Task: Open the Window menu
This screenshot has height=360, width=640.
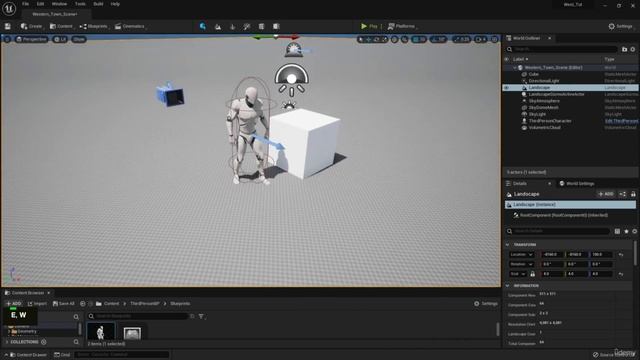Action: tap(59, 4)
